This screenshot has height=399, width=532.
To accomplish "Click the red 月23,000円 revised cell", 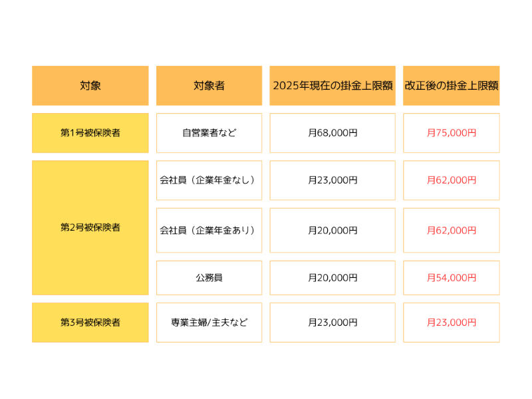I will point(452,323).
